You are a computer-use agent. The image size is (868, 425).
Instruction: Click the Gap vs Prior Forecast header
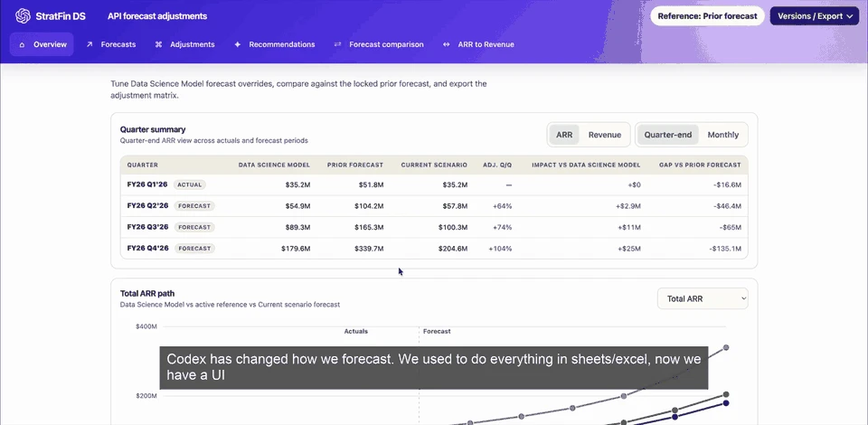pyautogui.click(x=700, y=165)
